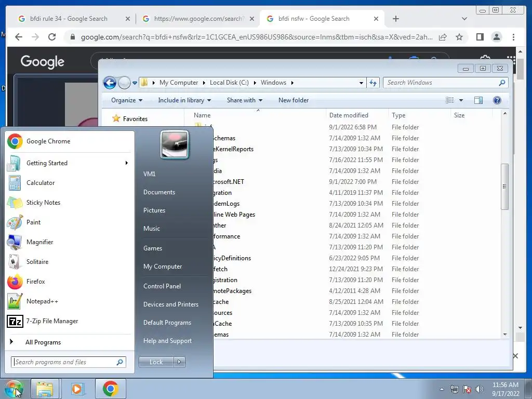Click the Windows Start orb

click(14, 389)
